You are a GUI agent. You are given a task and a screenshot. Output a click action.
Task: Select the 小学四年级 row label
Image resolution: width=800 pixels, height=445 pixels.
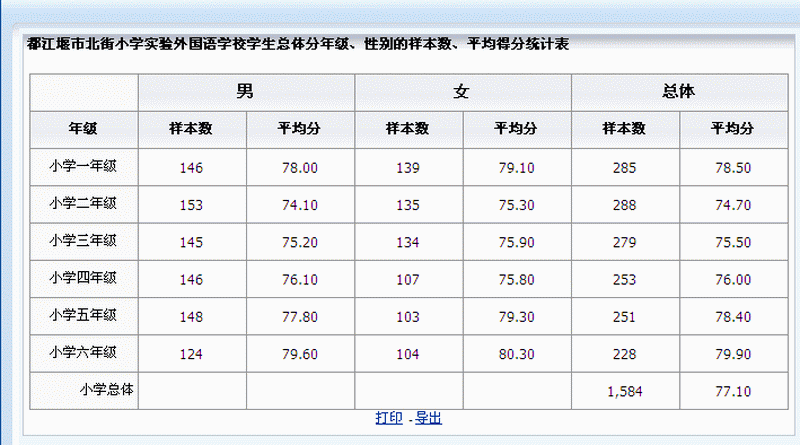tap(83, 278)
